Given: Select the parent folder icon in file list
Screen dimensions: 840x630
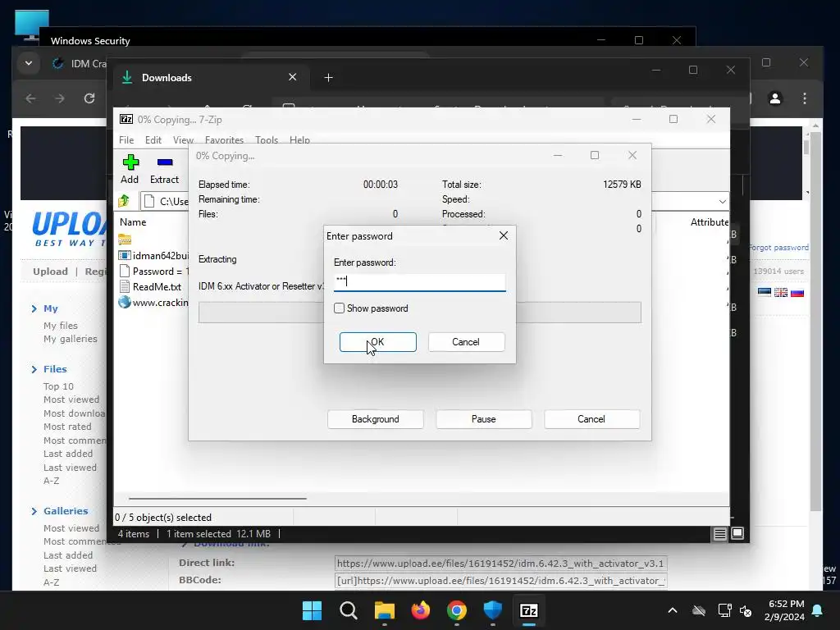Looking at the screenshot, I should tap(125, 240).
